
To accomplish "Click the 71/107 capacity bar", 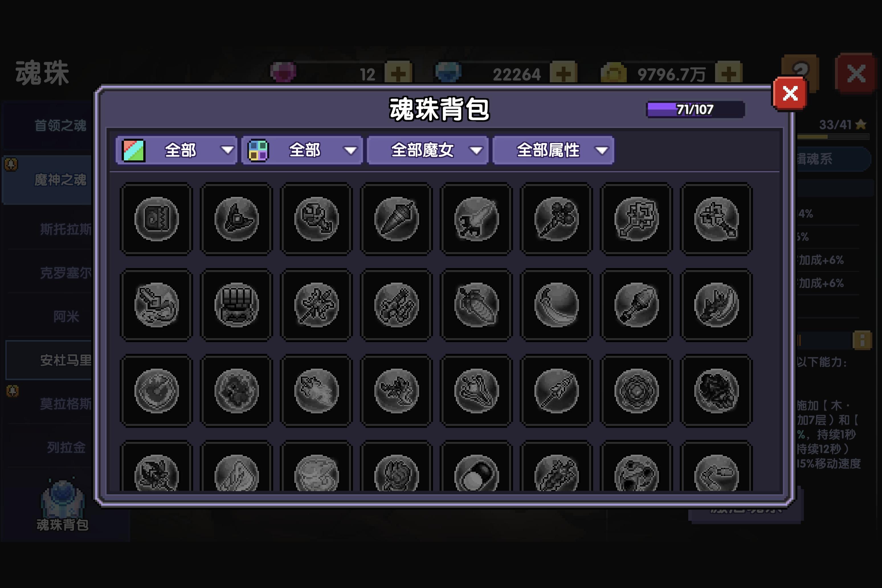I will click(695, 109).
